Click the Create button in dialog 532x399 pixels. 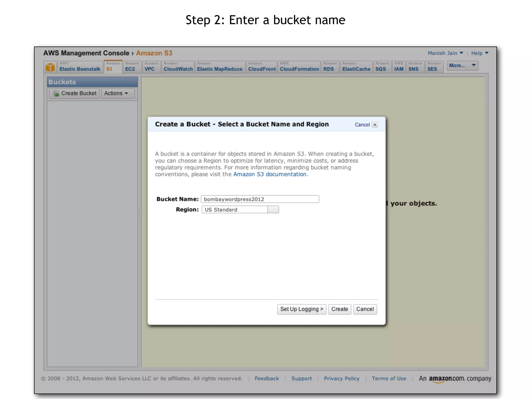tap(340, 309)
